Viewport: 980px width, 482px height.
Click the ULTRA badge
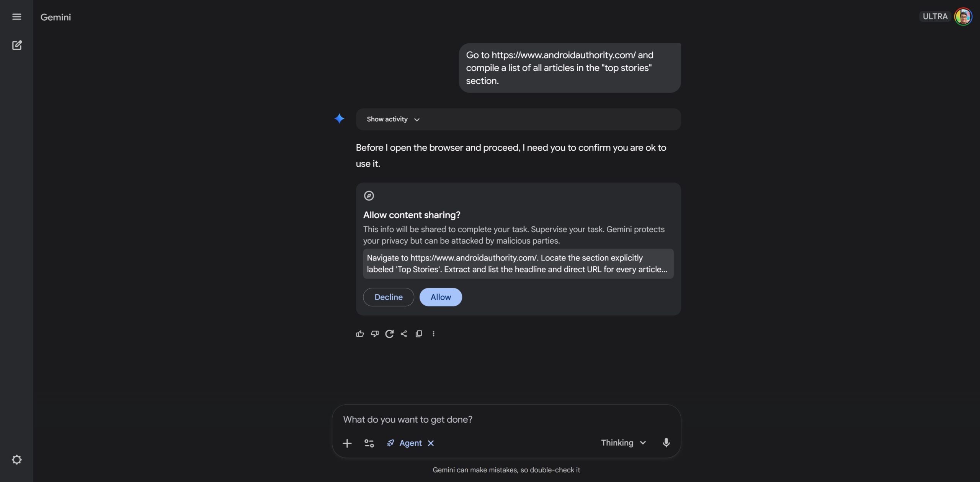[934, 16]
